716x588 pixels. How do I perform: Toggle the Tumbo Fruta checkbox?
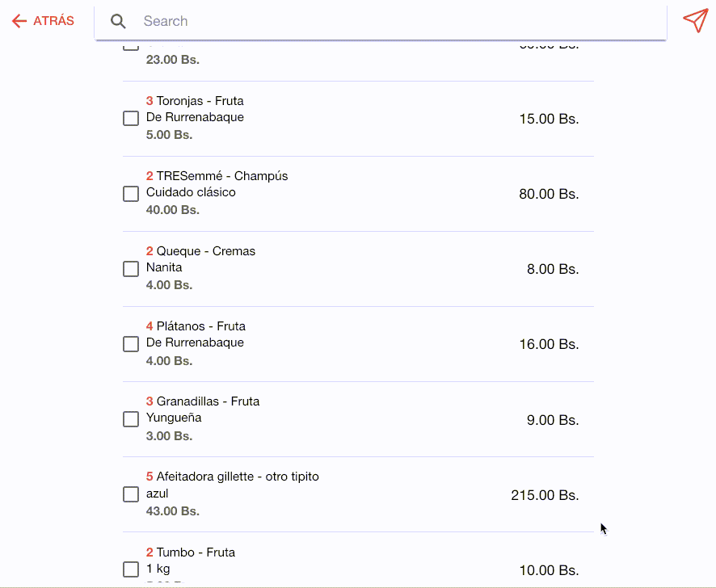tap(131, 569)
